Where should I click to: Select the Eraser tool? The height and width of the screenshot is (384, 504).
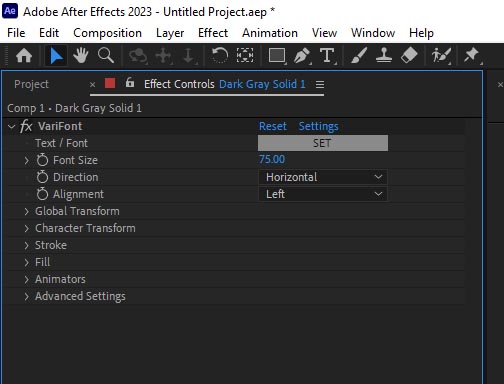click(x=409, y=55)
